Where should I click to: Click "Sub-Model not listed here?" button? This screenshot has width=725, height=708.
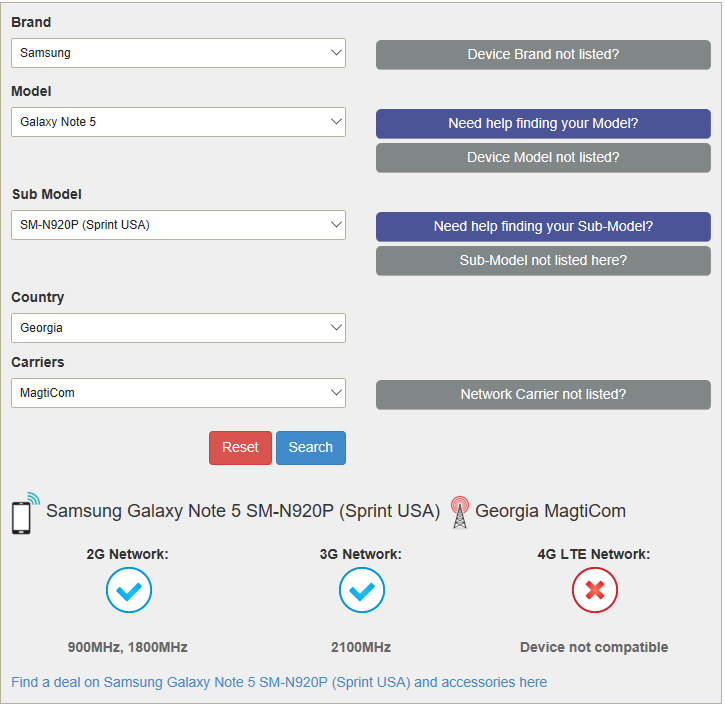click(543, 261)
